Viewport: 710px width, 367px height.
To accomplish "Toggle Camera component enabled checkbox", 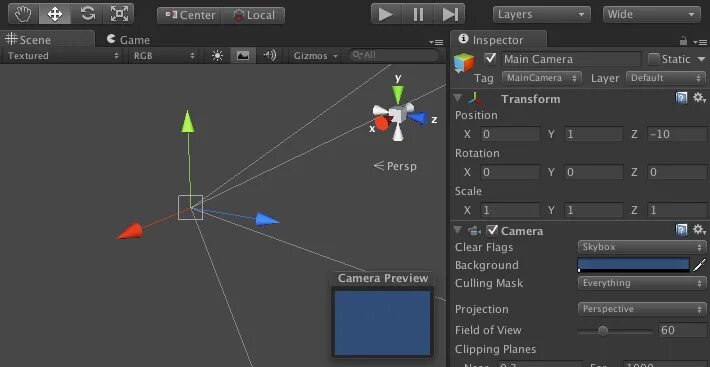I will point(492,230).
